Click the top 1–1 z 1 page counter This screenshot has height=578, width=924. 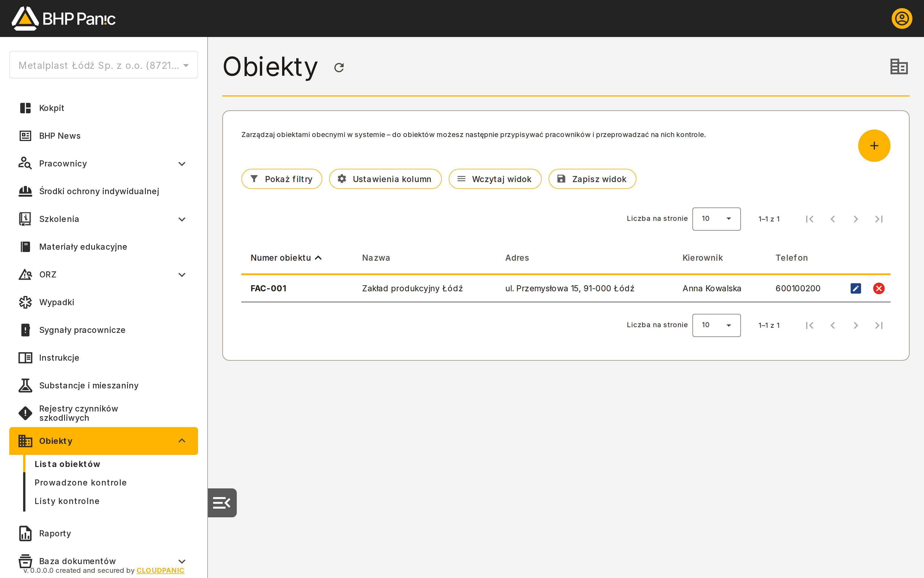(769, 219)
